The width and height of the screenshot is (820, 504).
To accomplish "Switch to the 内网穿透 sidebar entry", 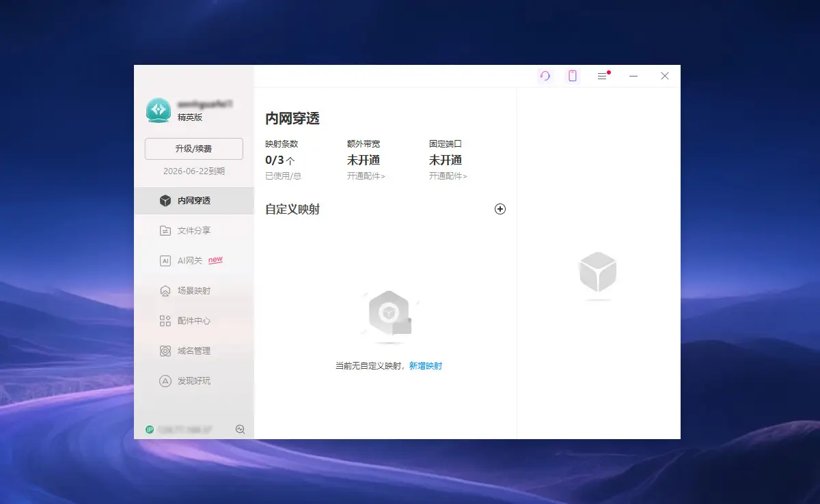I will [x=193, y=200].
